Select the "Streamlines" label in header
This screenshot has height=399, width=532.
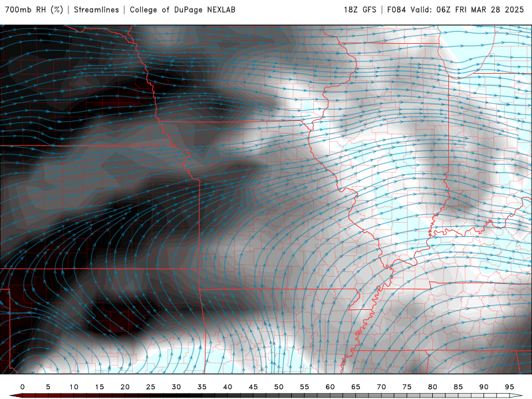point(96,10)
